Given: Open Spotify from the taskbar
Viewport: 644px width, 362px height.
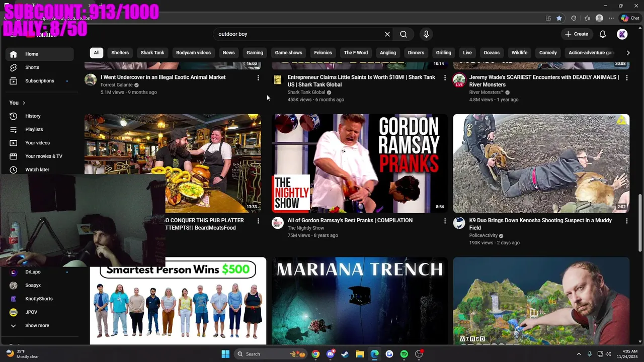Looking at the screenshot, I should [404, 354].
